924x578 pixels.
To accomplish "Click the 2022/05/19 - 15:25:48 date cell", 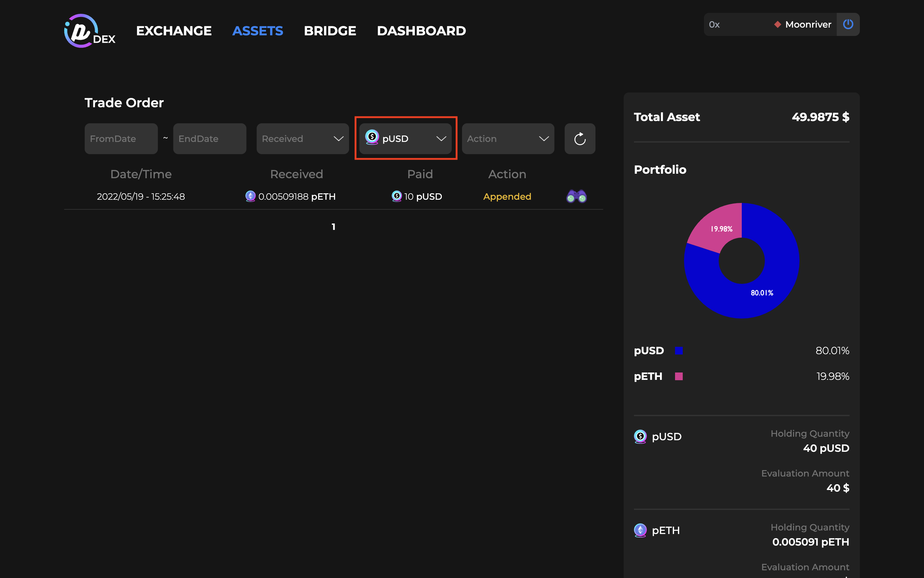I will pyautogui.click(x=141, y=197).
